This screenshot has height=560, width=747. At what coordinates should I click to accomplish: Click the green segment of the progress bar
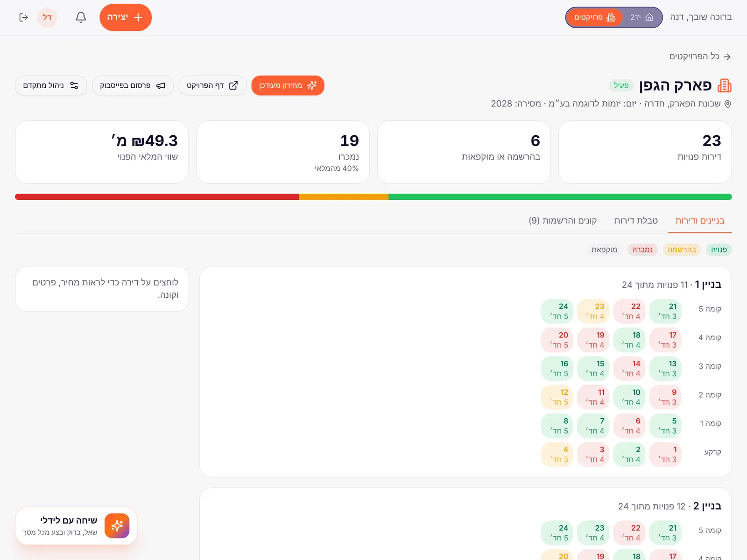[x=560, y=197]
